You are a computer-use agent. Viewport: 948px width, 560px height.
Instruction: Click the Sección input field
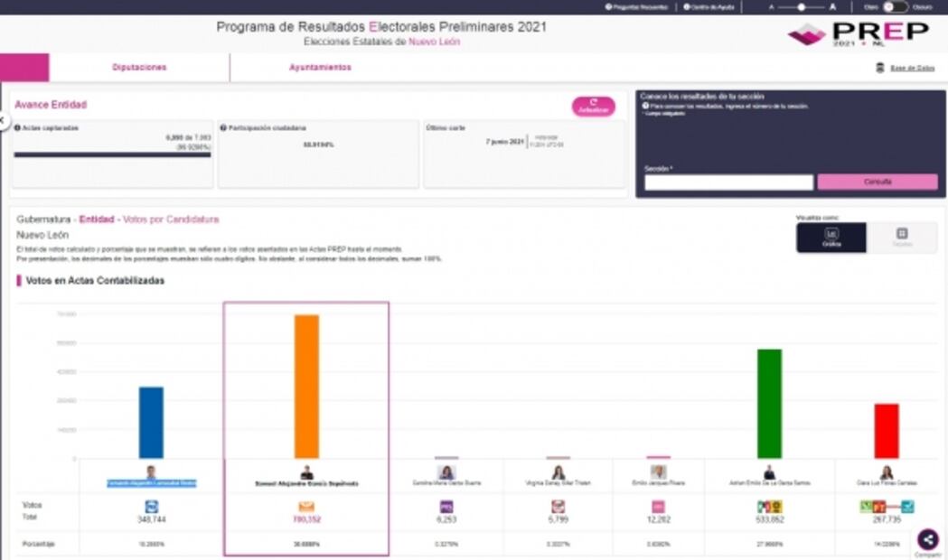tap(728, 182)
